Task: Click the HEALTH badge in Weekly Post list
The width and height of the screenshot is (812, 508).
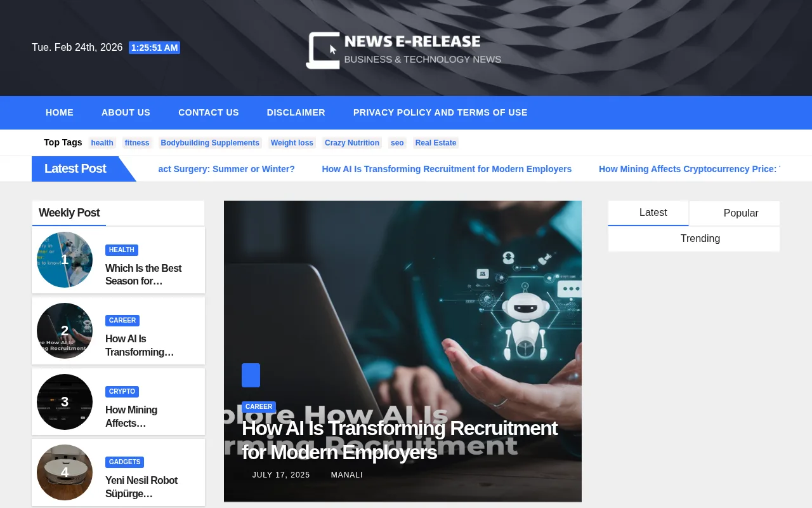Action: 122,250
